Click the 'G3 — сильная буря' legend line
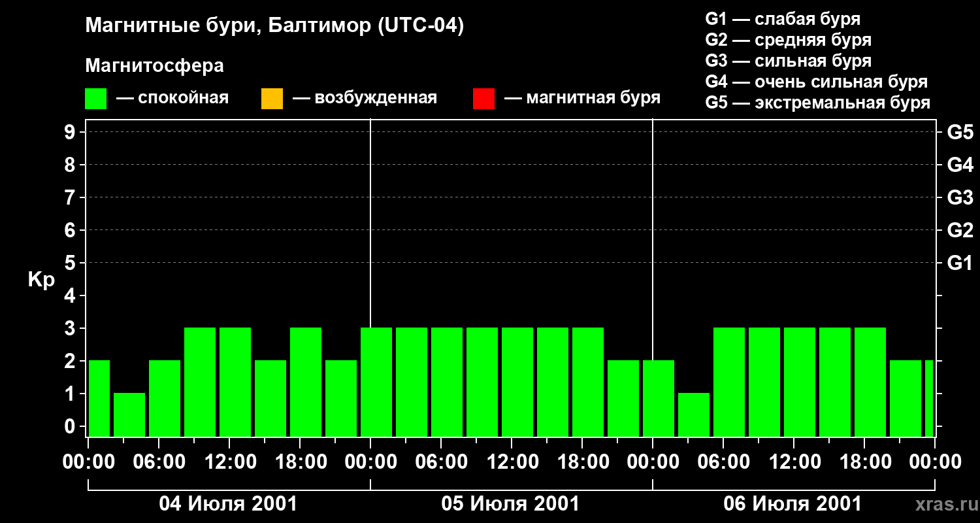 pos(789,61)
